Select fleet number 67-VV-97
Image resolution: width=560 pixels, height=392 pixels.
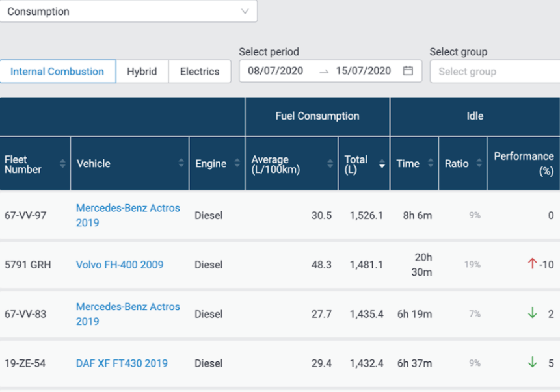[x=25, y=215]
